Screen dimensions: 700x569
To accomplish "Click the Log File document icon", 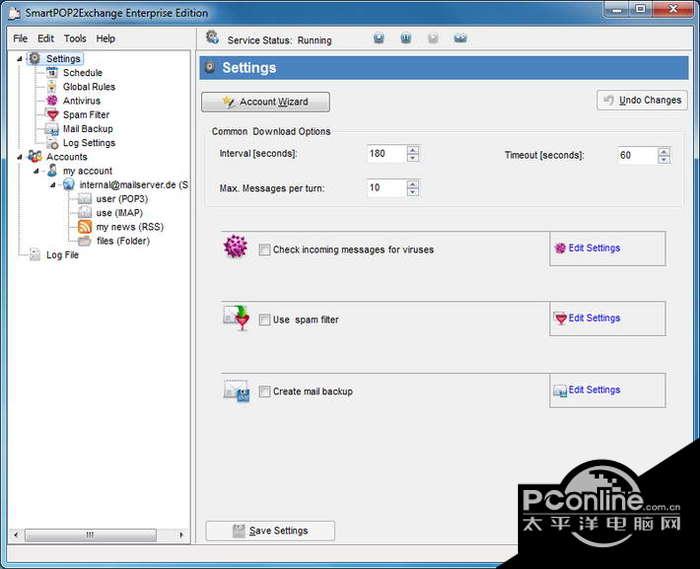I will pyautogui.click(x=35, y=255).
